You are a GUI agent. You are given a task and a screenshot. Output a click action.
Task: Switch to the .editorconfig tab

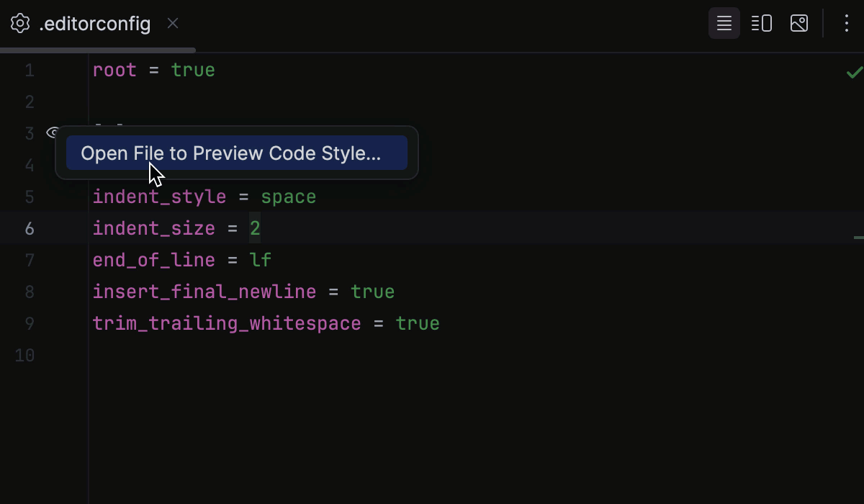pos(94,23)
